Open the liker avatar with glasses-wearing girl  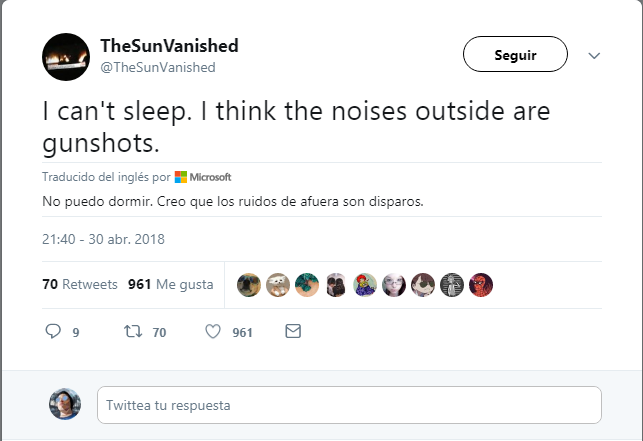click(x=395, y=285)
